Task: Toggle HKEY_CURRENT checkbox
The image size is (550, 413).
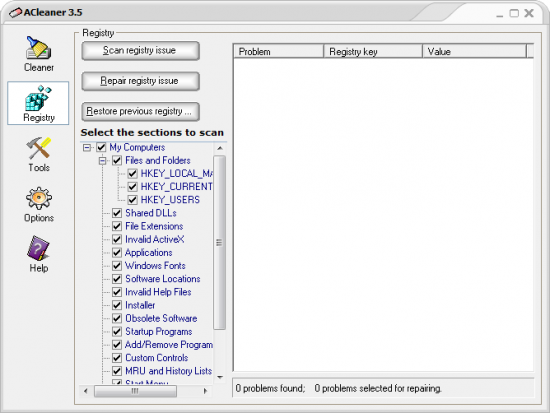Action: tap(132, 187)
